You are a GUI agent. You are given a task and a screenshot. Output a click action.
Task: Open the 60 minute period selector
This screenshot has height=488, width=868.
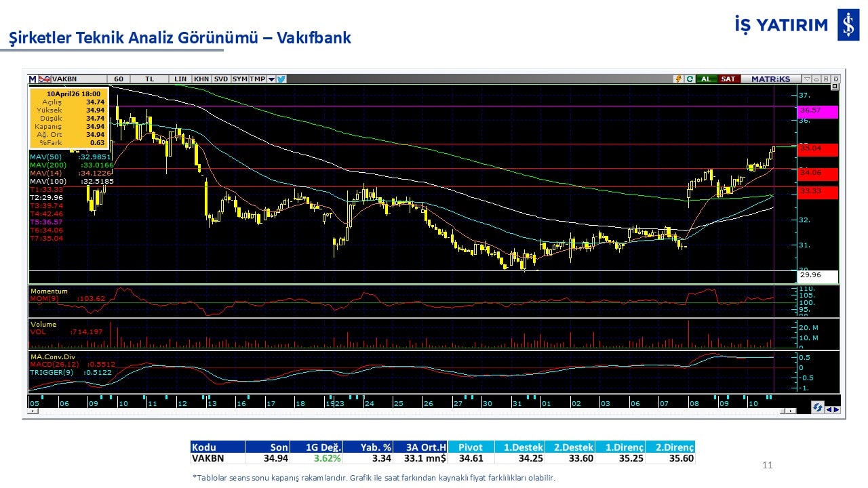click(x=119, y=79)
